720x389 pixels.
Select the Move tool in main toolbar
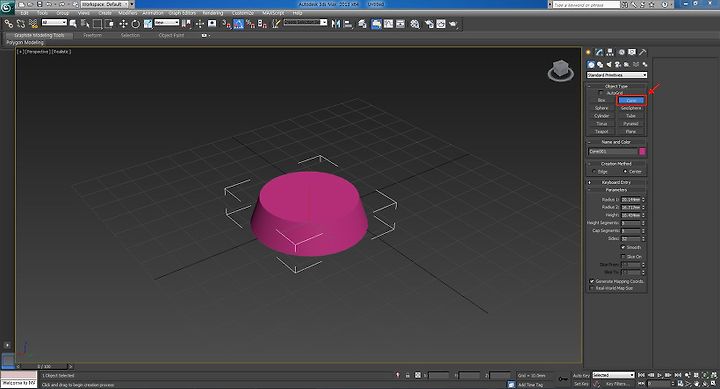124,24
